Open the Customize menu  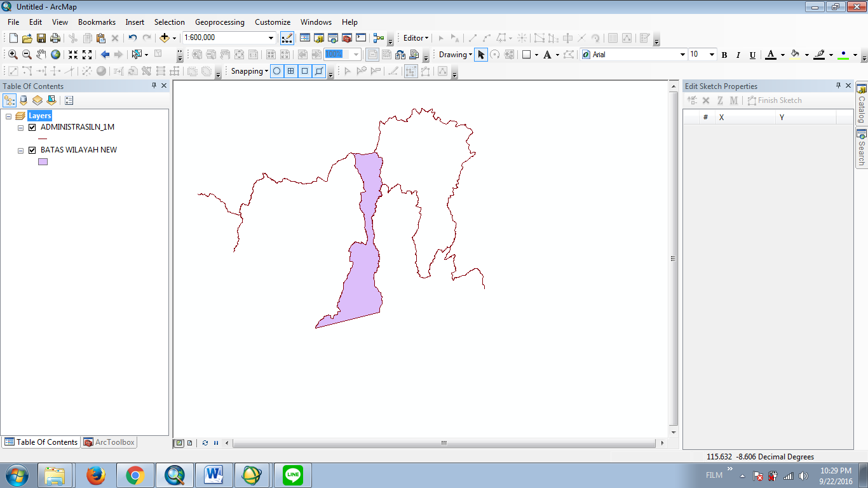(x=273, y=22)
